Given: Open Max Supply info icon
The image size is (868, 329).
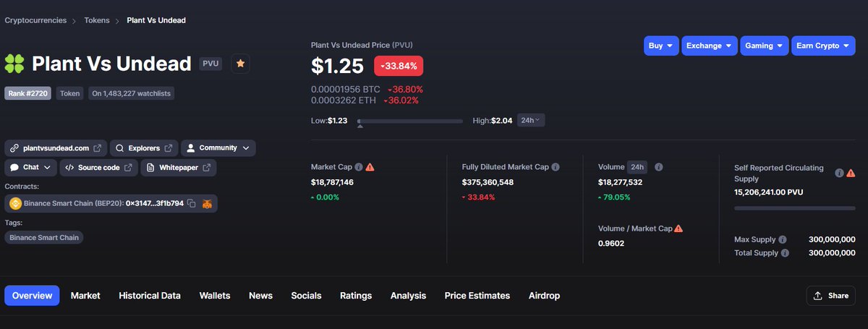Looking at the screenshot, I should [783, 239].
